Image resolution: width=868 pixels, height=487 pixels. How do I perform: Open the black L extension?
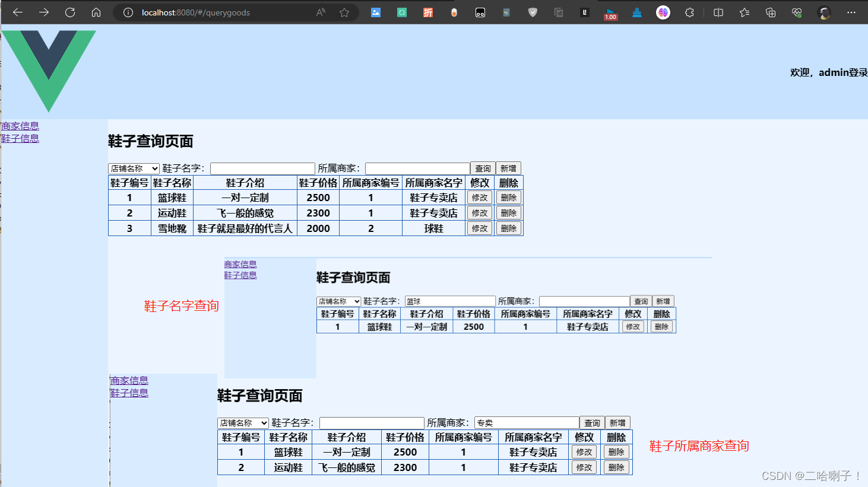coord(585,12)
